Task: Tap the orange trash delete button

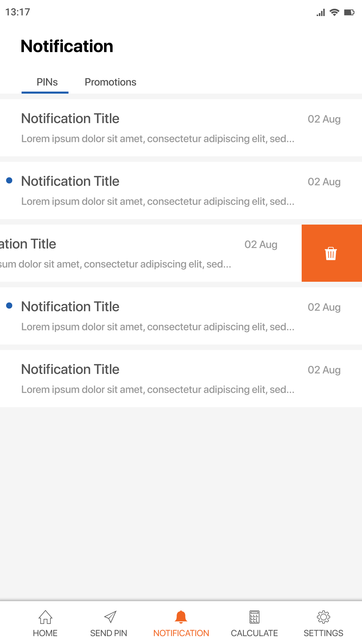Action: [331, 253]
